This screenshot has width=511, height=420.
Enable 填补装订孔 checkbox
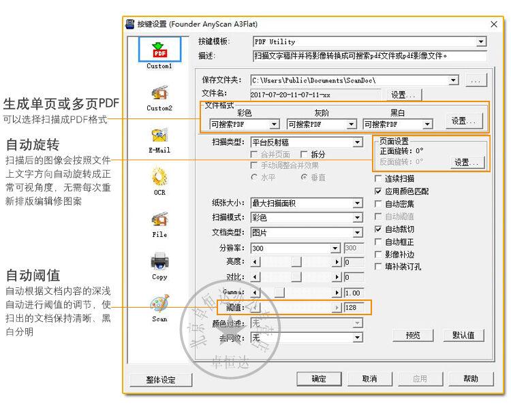point(378,267)
